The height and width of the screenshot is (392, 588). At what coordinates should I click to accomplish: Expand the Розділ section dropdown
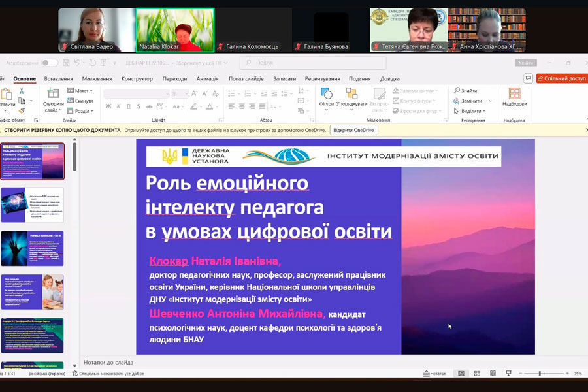[x=82, y=111]
